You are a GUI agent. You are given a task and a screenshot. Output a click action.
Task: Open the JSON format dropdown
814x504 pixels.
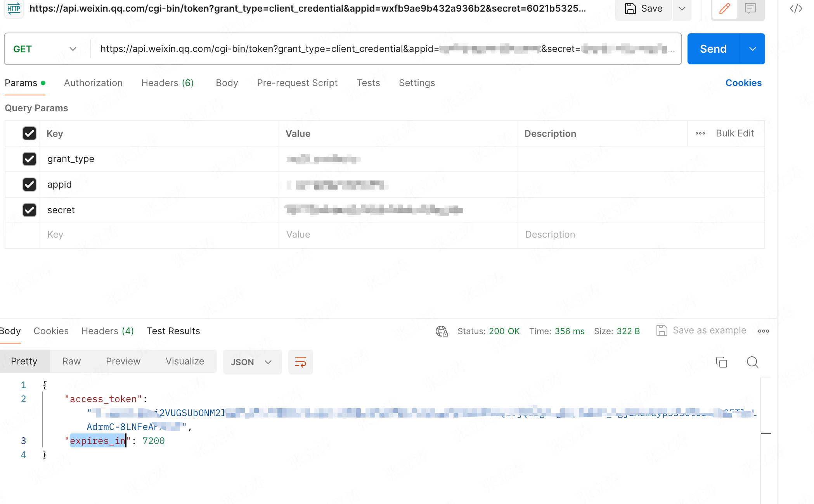pyautogui.click(x=252, y=362)
